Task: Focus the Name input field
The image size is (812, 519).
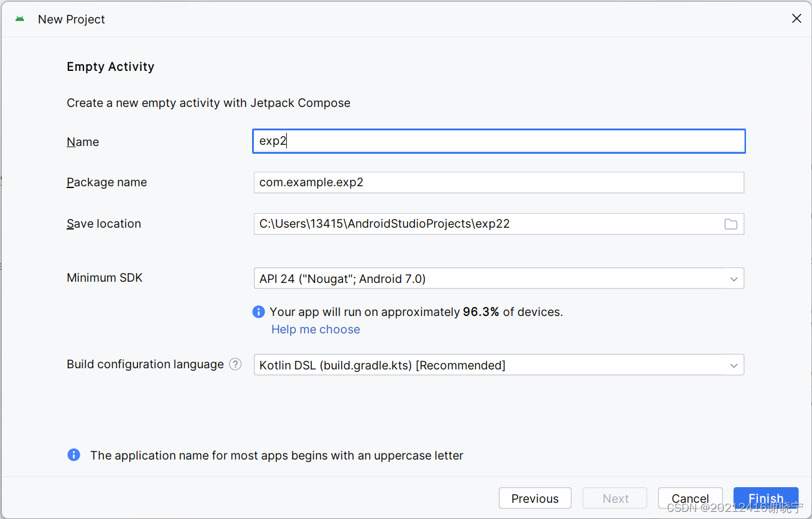Action: 499,141
